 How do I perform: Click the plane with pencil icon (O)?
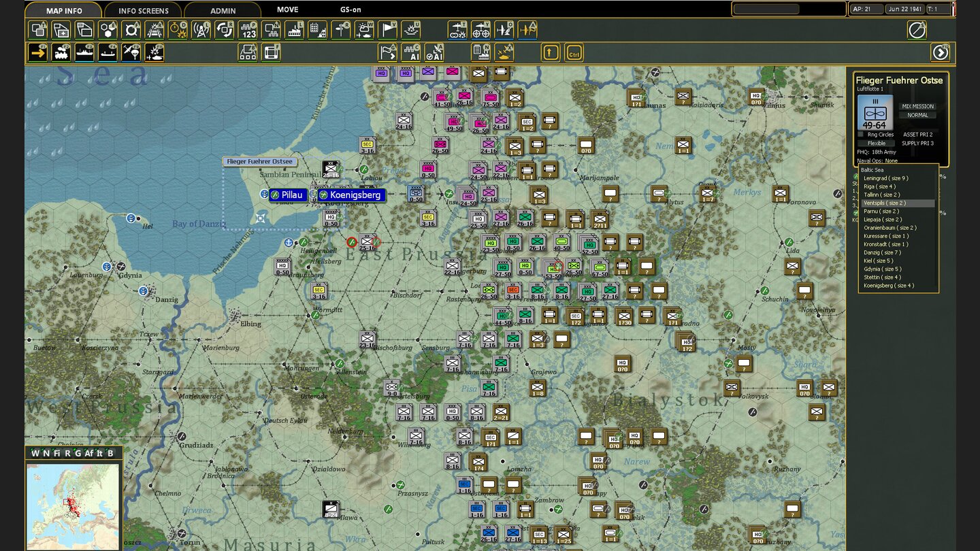tap(504, 30)
